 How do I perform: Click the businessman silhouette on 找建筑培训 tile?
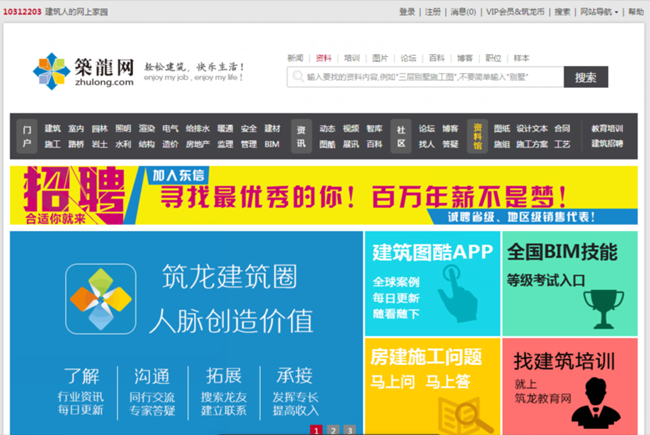[596, 403]
